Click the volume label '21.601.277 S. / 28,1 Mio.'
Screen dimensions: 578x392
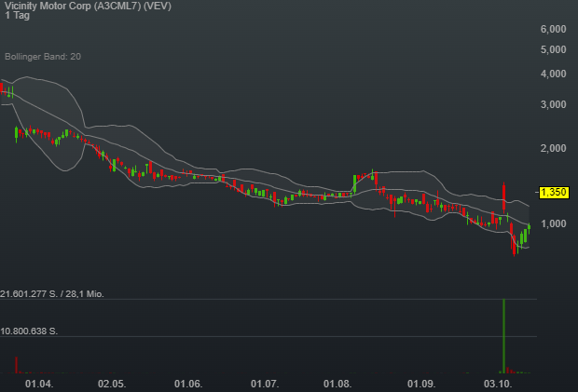pyautogui.click(x=52, y=293)
